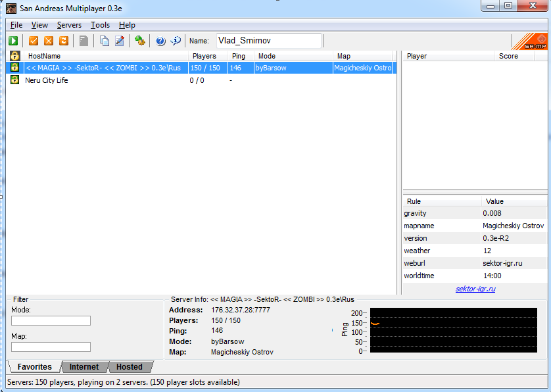Click the orange checkmark add server icon

pos(34,41)
